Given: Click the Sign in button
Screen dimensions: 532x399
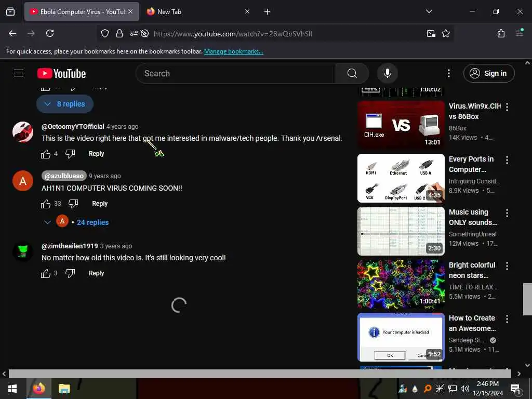Looking at the screenshot, I should [x=489, y=73].
